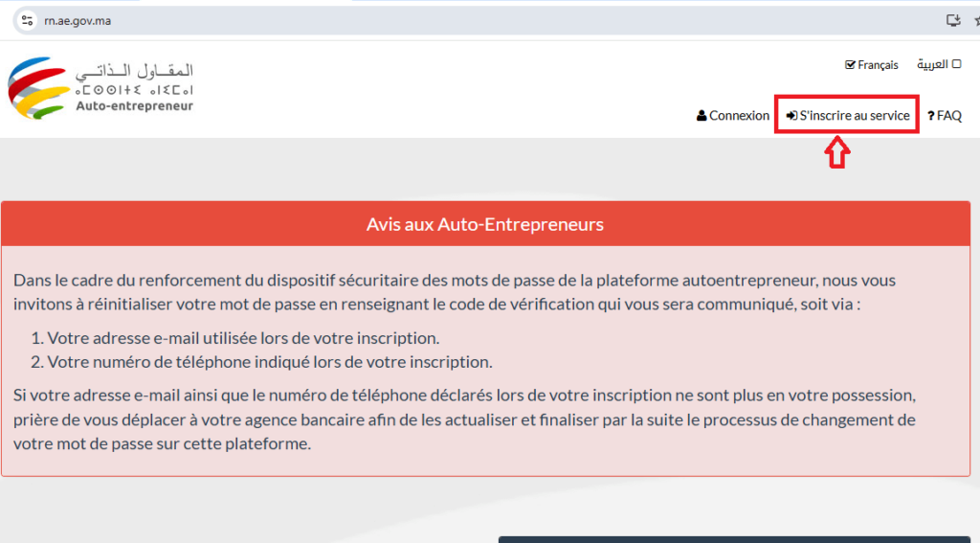Switch language to العربية checkbox
This screenshot has height=543, width=980.
tap(939, 64)
